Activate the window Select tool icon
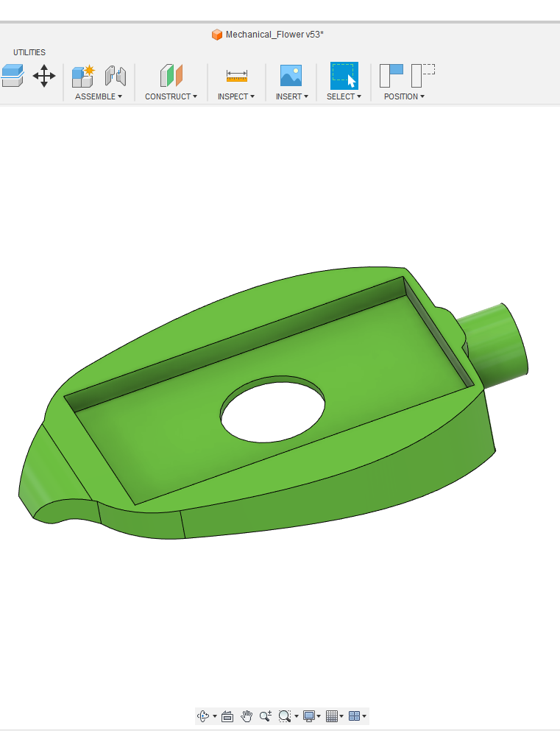560x731 pixels. click(x=344, y=76)
